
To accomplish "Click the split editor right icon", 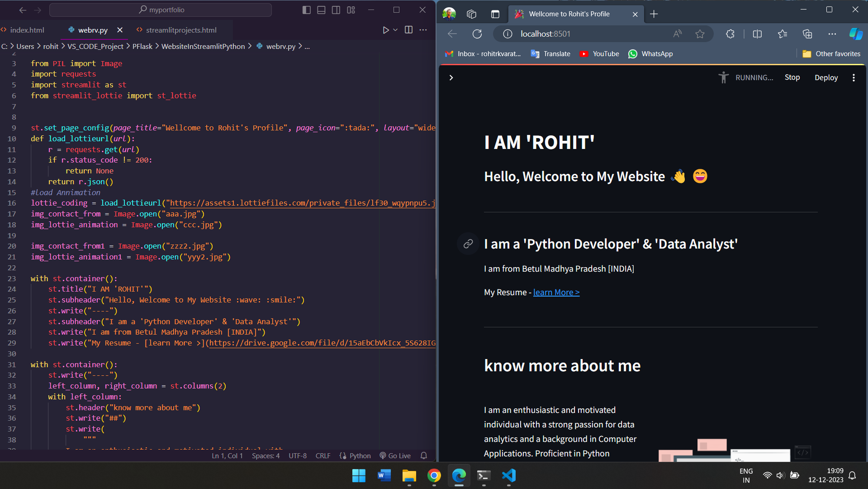I will [x=408, y=30].
